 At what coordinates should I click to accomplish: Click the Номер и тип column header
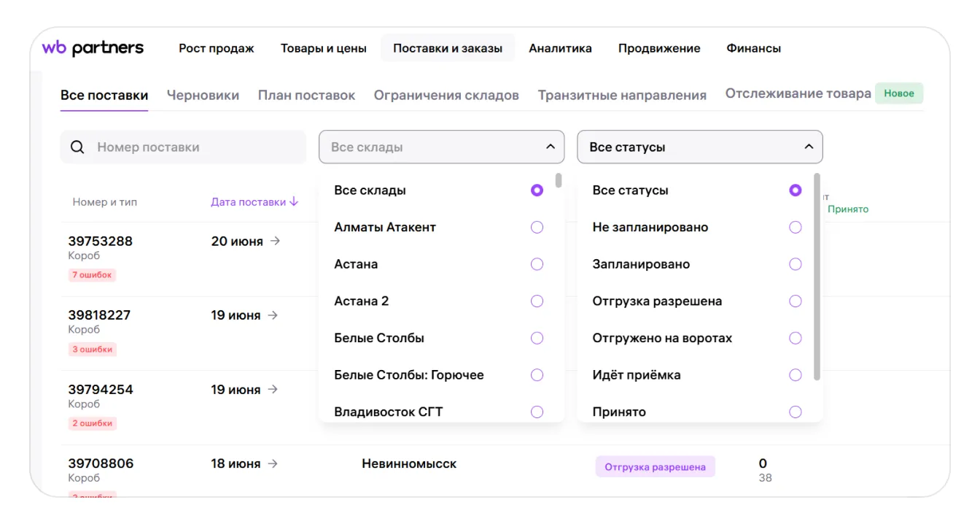pos(104,202)
